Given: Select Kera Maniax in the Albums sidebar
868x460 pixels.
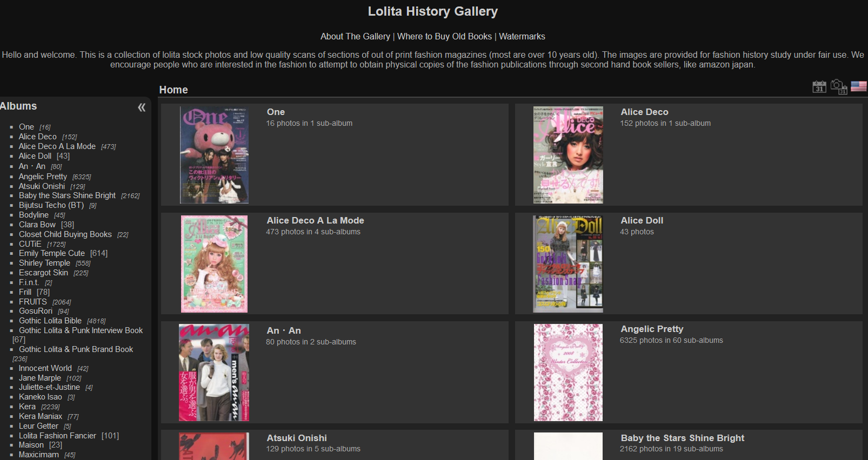Looking at the screenshot, I should pos(41,416).
